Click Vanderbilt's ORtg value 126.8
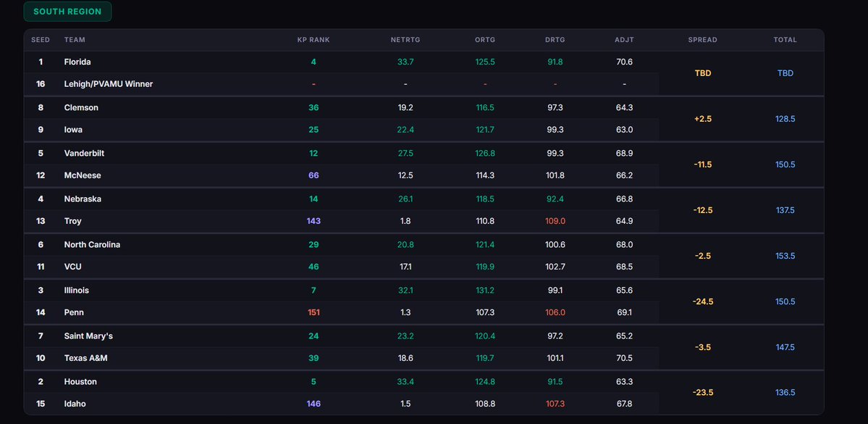Screen dimensions: 868x424 pyautogui.click(x=485, y=153)
